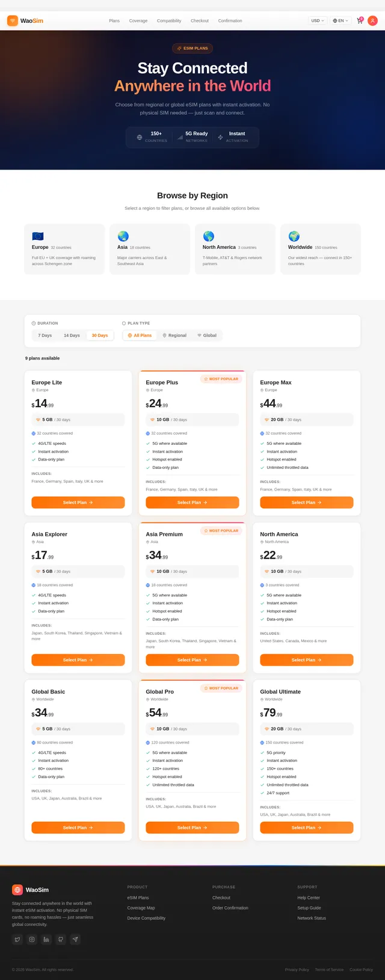
Task: Open Order Confirmation footer link
Action: click(230, 908)
